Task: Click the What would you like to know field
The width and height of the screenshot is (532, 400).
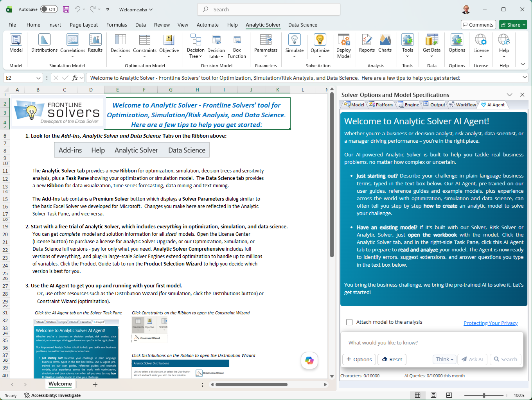Action: pos(432,343)
